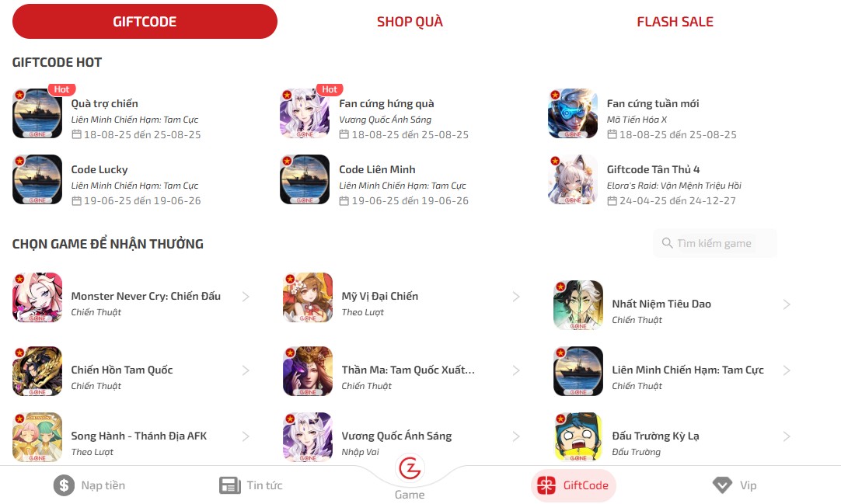Expand Nhất Niệm Tiêu Dao chevron arrow
The height and width of the screenshot is (504, 841).
(x=787, y=304)
